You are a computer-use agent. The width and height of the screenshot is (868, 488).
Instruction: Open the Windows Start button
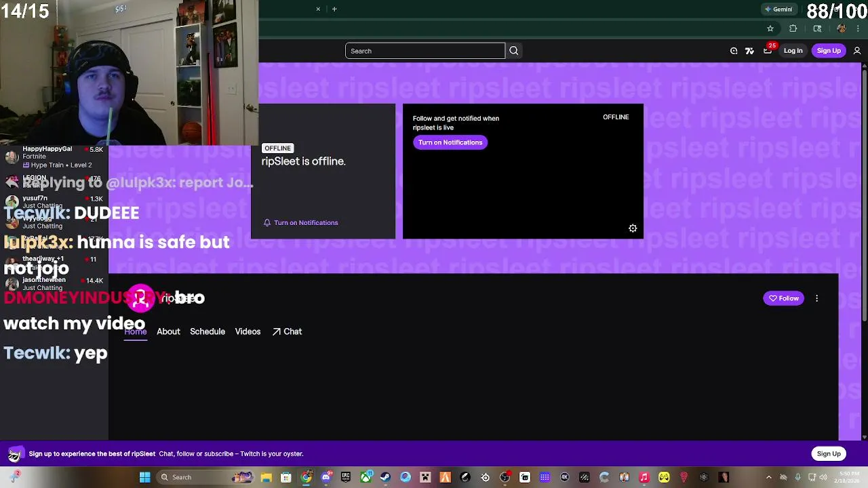coord(144,477)
